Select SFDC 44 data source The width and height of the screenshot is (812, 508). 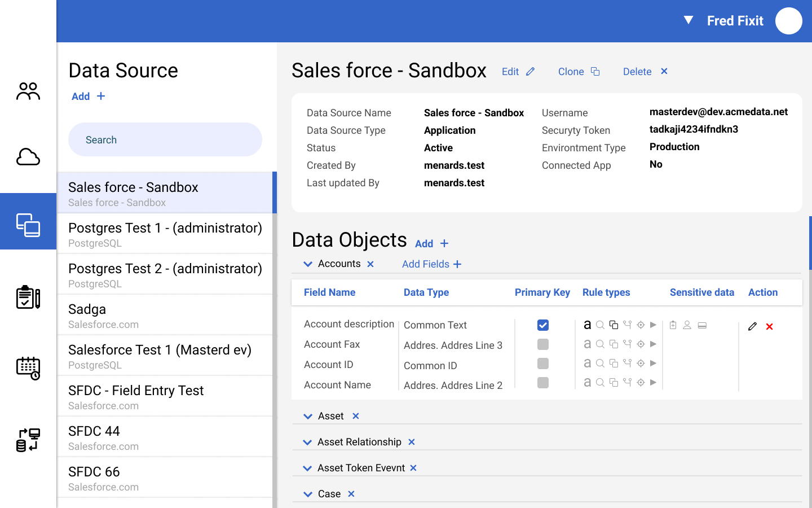coord(165,437)
